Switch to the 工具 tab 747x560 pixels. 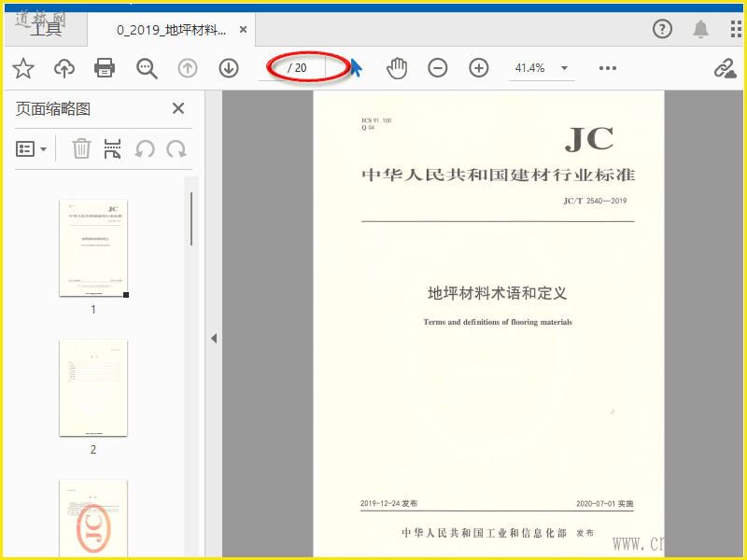(46, 30)
